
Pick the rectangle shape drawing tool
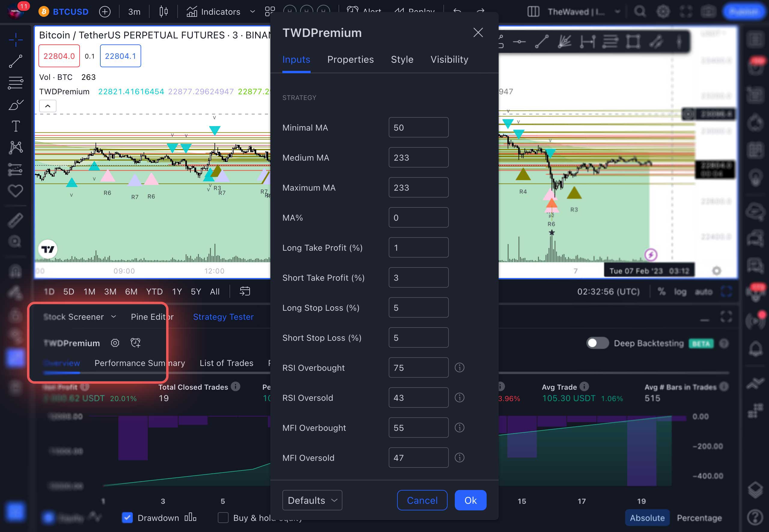pos(633,42)
